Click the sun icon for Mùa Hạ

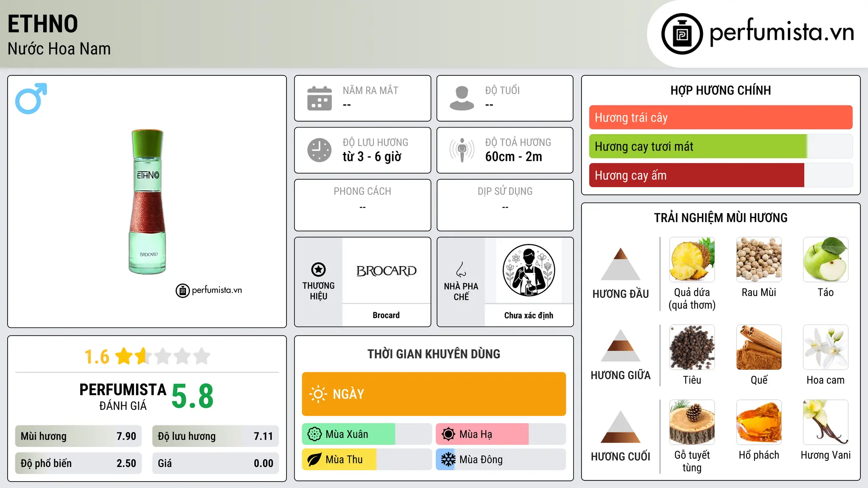(448, 434)
